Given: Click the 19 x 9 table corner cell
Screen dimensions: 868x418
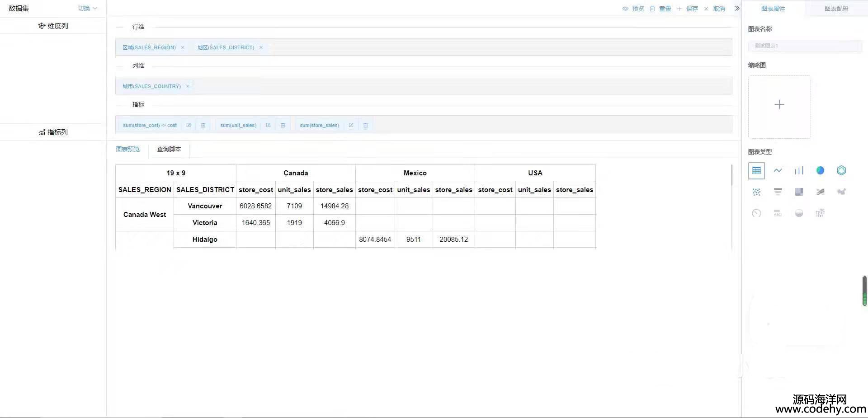Looking at the screenshot, I should coord(176,173).
